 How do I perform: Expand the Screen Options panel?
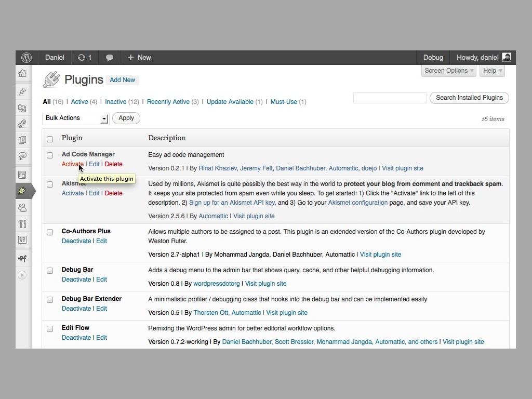click(448, 71)
